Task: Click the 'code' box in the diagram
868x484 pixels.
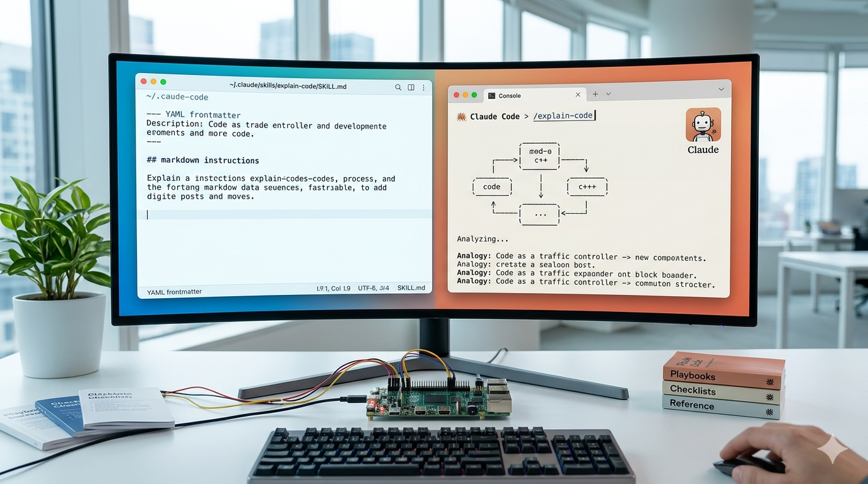Action: click(491, 187)
